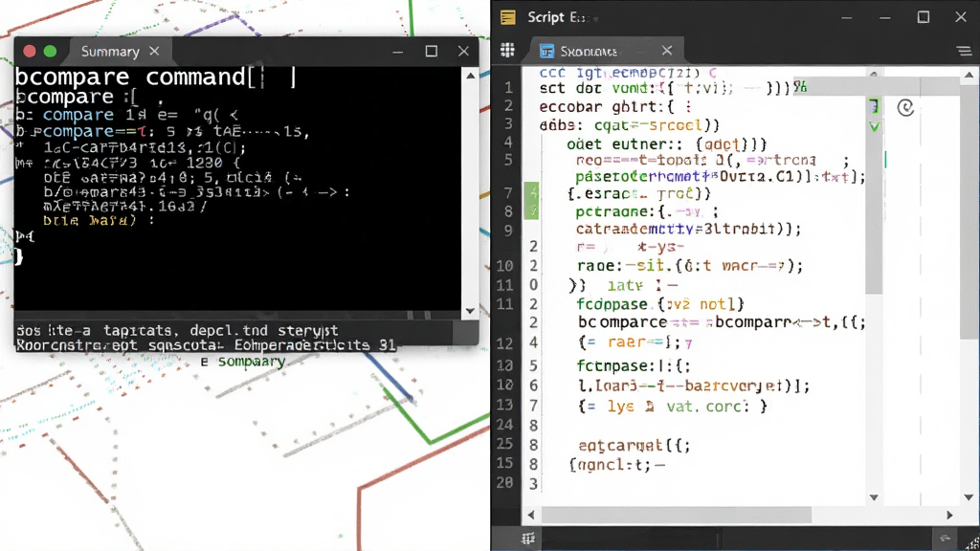Click the 'E sompaary' label below the terminal

(x=243, y=362)
